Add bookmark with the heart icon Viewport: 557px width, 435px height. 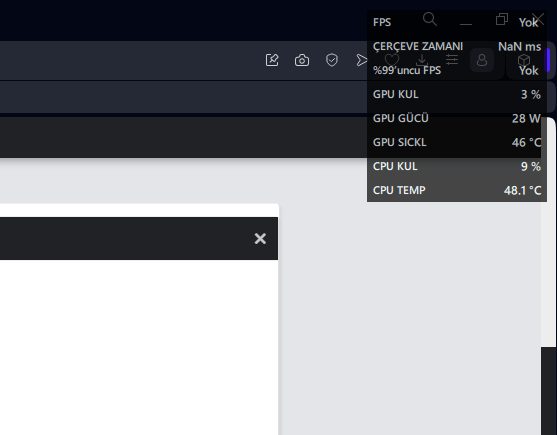[x=392, y=60]
